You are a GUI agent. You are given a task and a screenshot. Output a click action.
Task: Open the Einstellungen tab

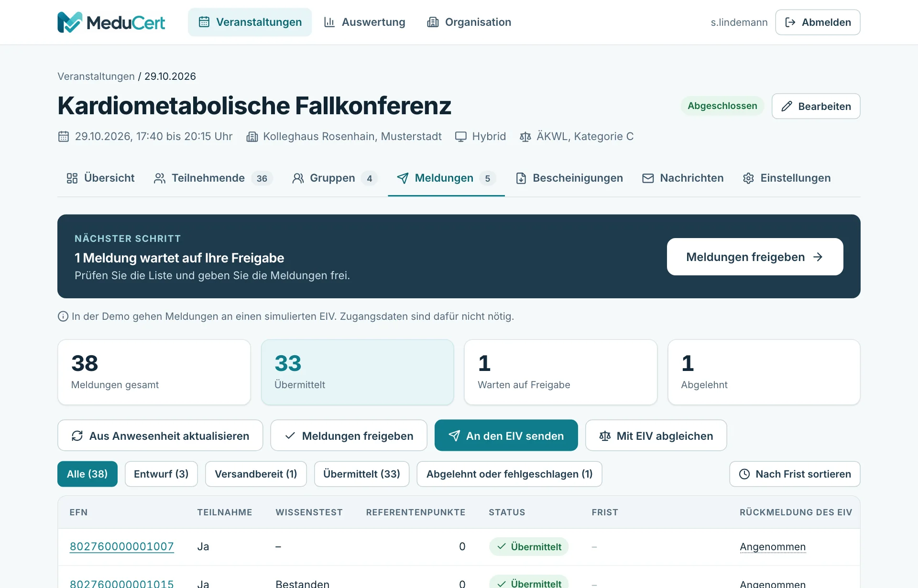point(787,178)
